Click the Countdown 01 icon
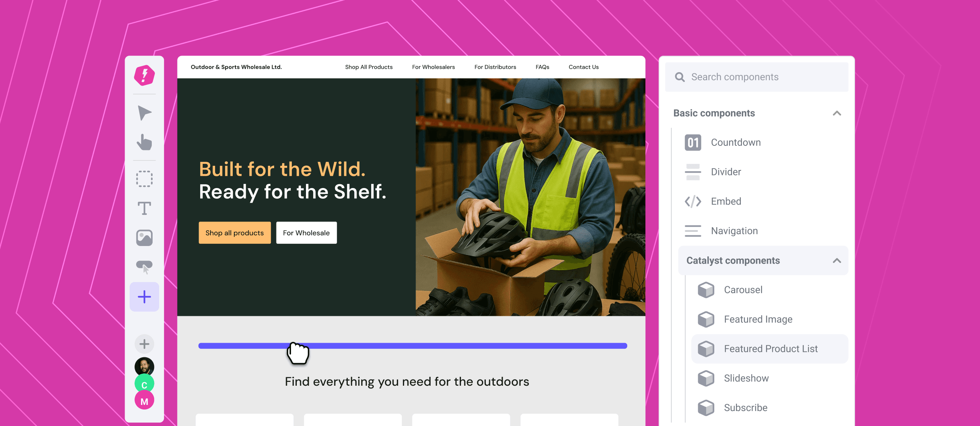Image resolution: width=980 pixels, height=426 pixels. click(x=693, y=142)
